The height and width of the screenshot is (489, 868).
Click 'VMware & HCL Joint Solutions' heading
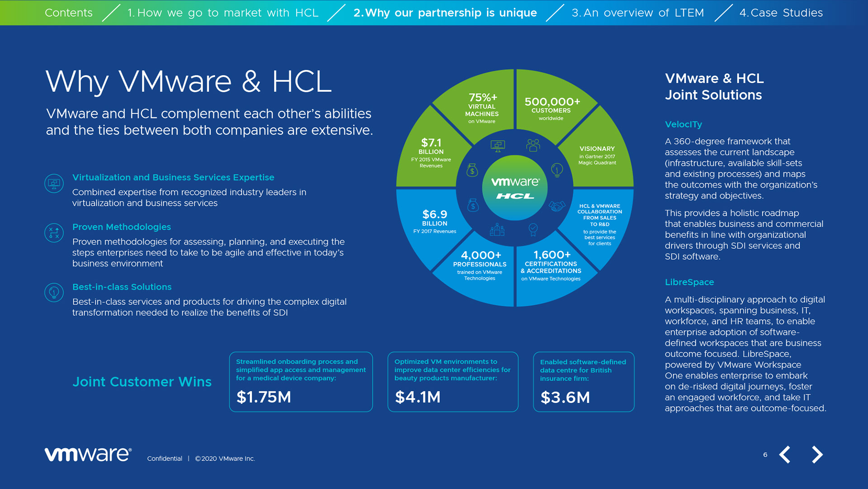[714, 86]
